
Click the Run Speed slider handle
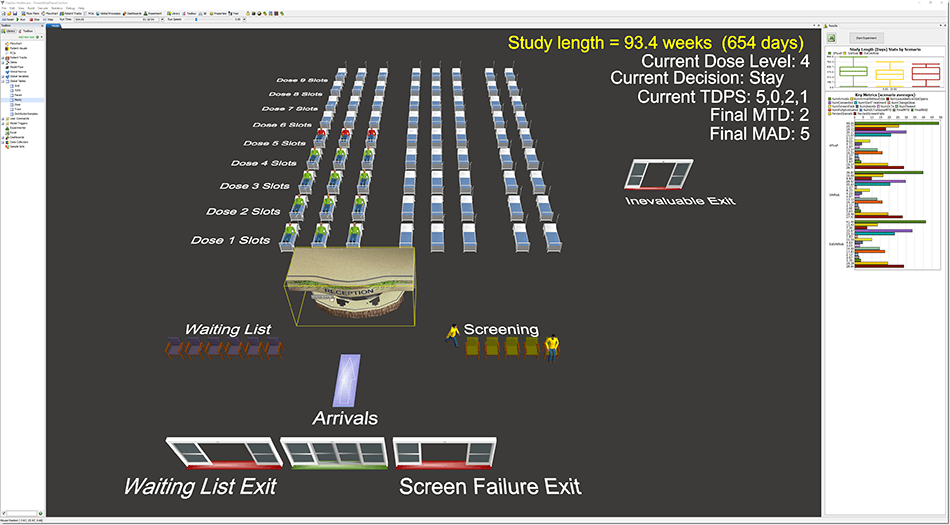point(196,19)
